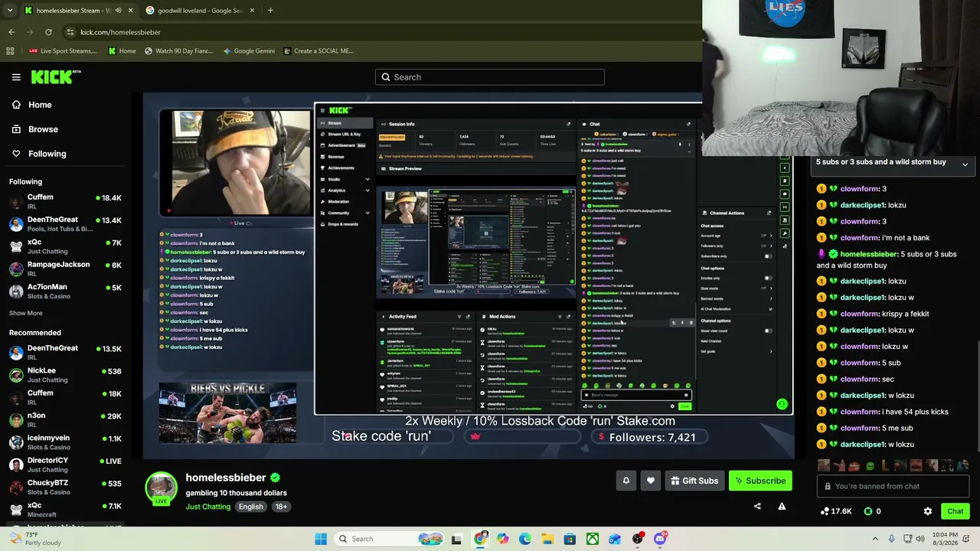Open chat settings gear
Viewport: 980px width, 551px height.
point(928,511)
